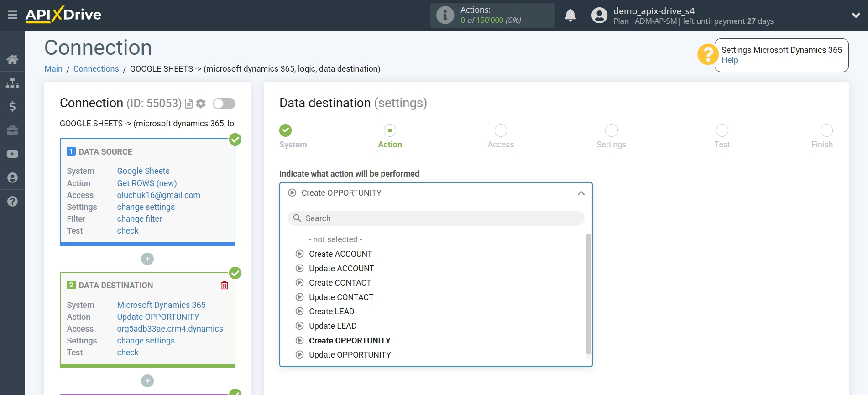Select the '- not selected -' option
This screenshot has width=868, height=395.
point(335,239)
